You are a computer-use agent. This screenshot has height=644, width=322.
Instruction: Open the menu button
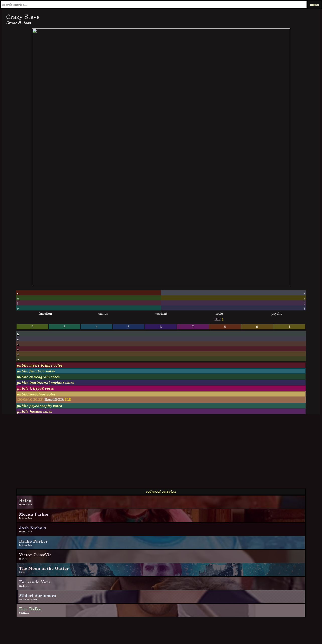click(314, 5)
